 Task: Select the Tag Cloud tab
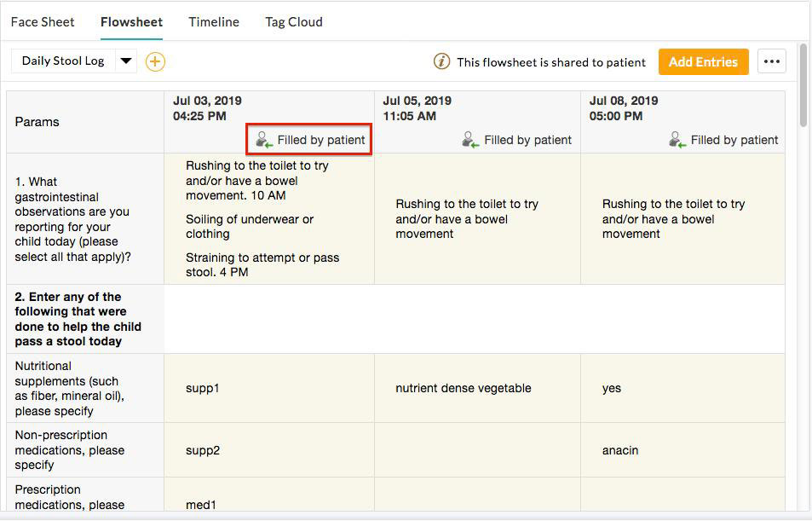(293, 21)
